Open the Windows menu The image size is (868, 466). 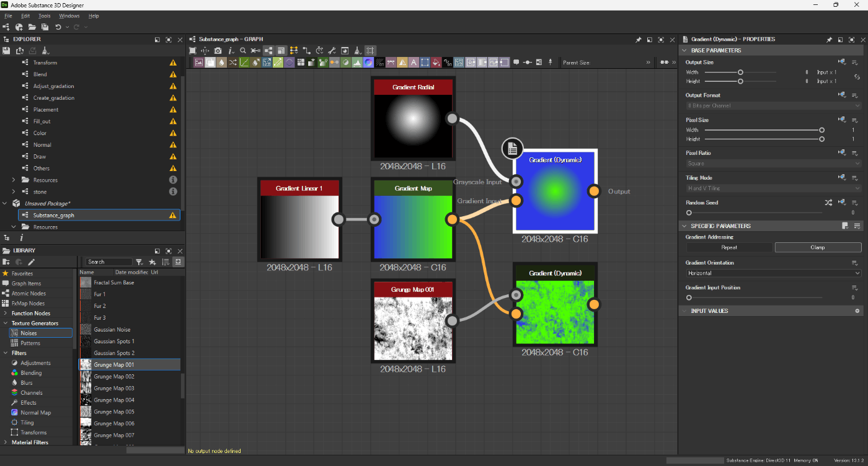pyautogui.click(x=69, y=15)
